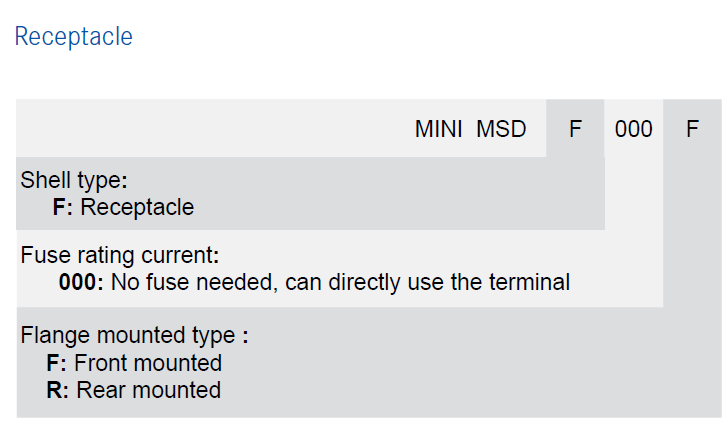Click the Fuse rating current label
726x422 pixels.
119,255
